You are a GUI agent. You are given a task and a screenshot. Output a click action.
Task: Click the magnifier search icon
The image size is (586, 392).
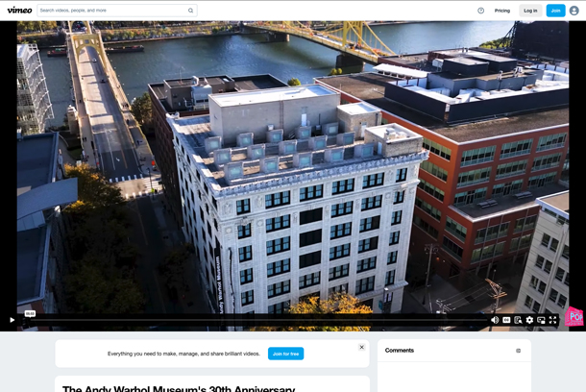(x=190, y=11)
